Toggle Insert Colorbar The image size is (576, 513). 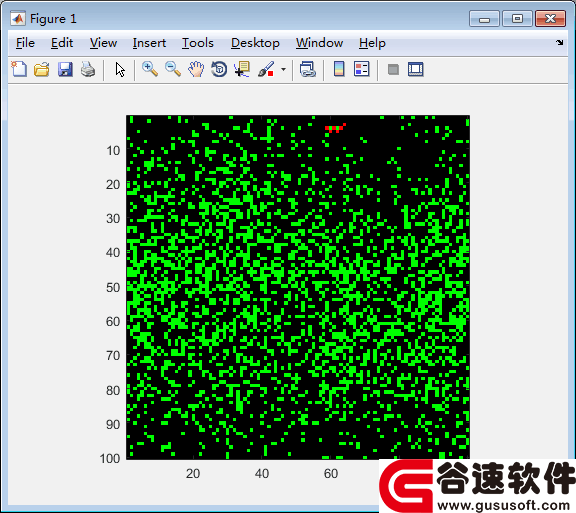[x=339, y=69]
